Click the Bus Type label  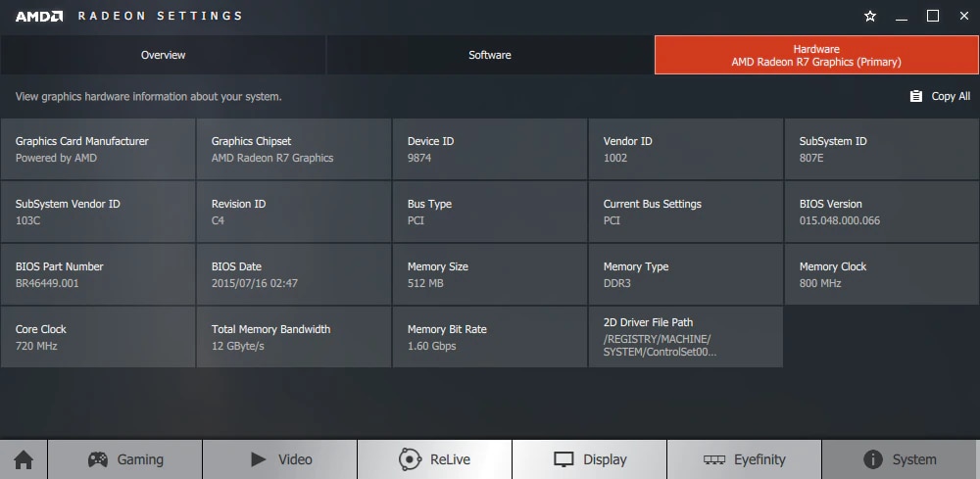429,204
